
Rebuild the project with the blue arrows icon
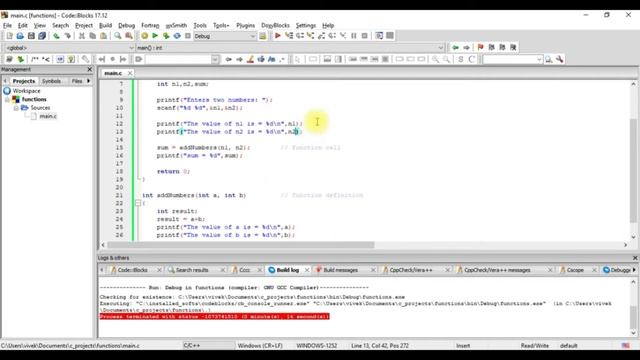click(177, 36)
